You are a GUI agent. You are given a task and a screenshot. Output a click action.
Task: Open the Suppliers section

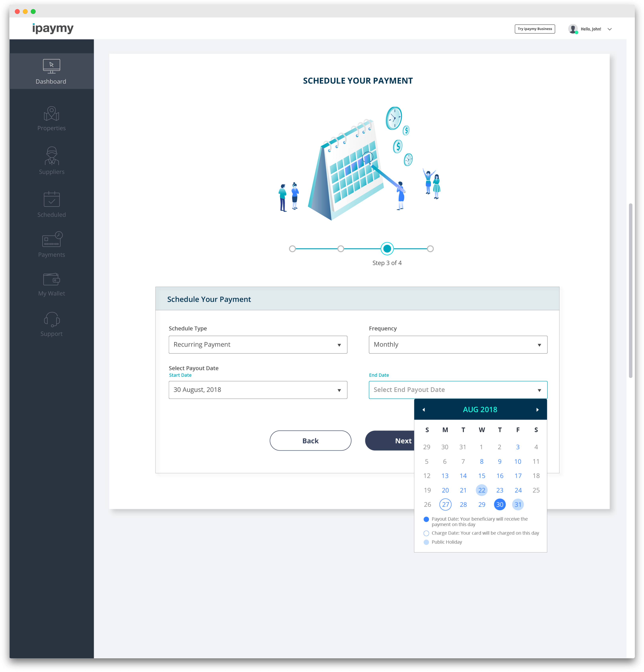(x=51, y=159)
